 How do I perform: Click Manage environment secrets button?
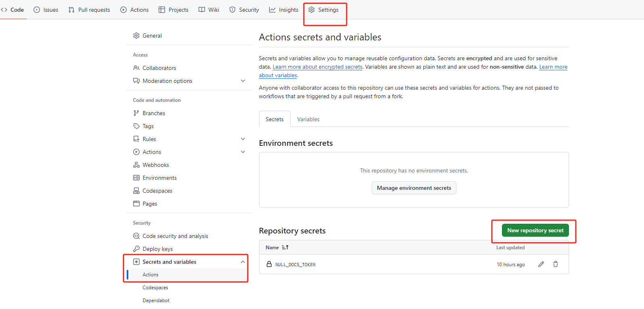(x=414, y=188)
